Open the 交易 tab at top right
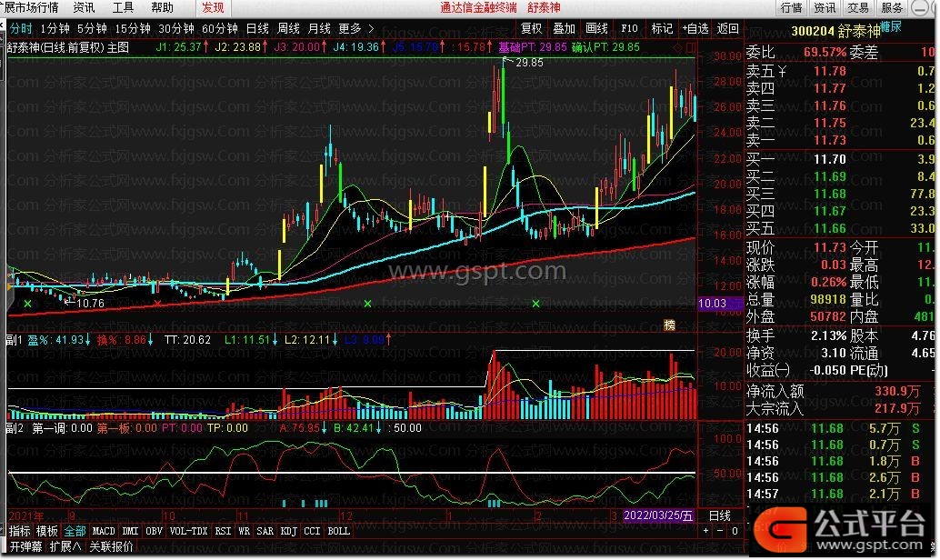940x560 pixels. (x=858, y=8)
